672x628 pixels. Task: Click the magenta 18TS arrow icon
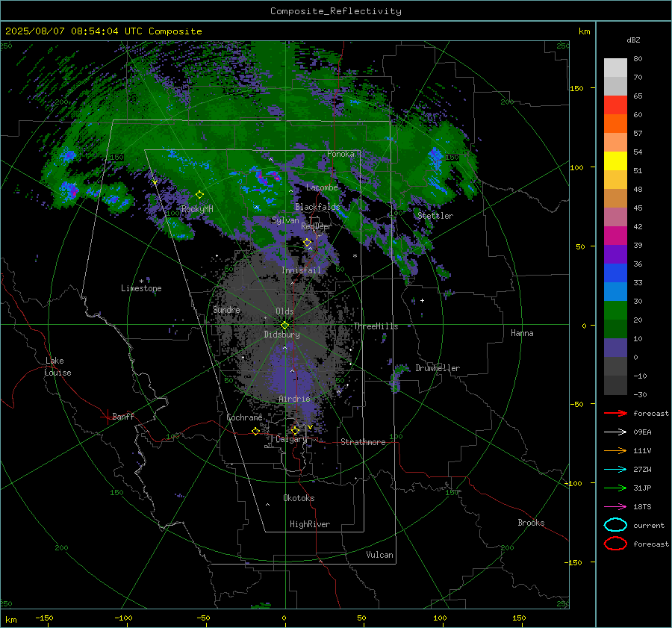coord(615,507)
